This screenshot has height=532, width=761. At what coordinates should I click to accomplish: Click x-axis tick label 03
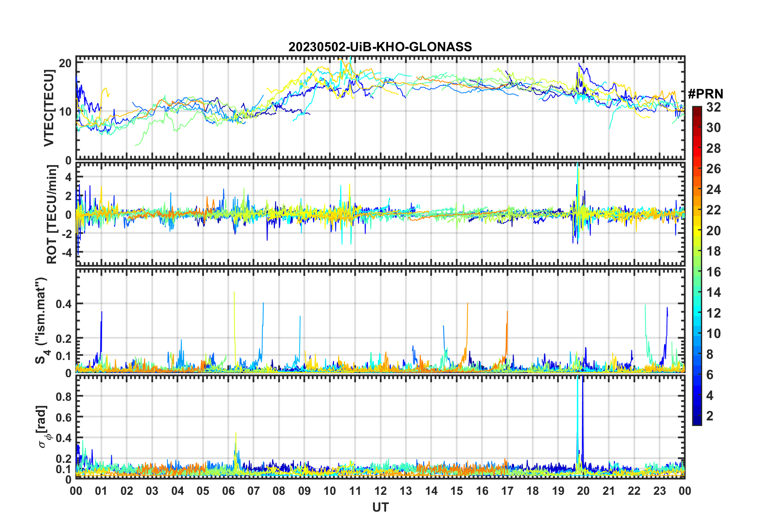coord(152,491)
